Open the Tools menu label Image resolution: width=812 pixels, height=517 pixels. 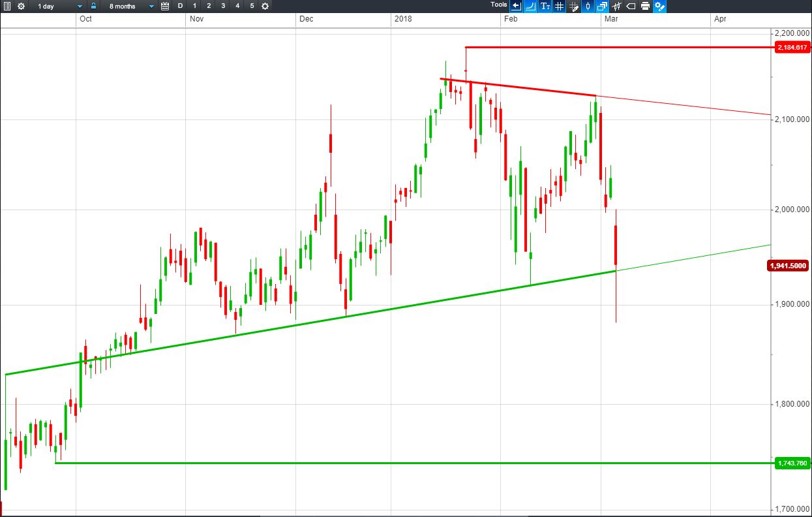[499, 5]
